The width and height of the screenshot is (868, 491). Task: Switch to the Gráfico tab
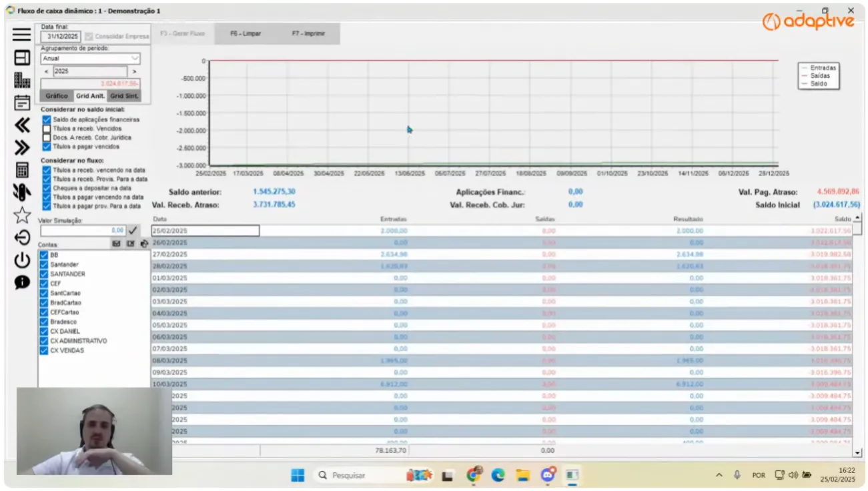(57, 96)
